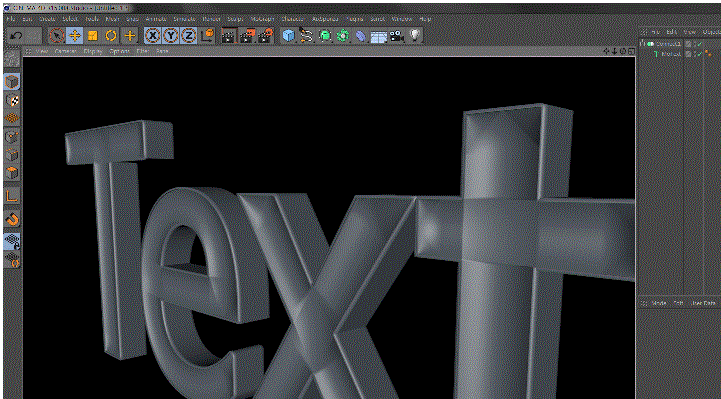Toggle Z axis lock

(188, 35)
